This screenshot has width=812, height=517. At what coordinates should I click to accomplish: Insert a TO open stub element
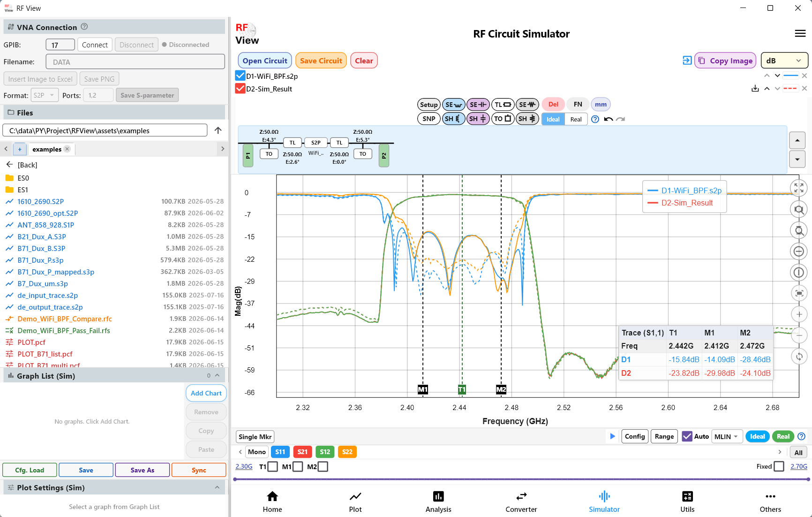click(x=503, y=119)
